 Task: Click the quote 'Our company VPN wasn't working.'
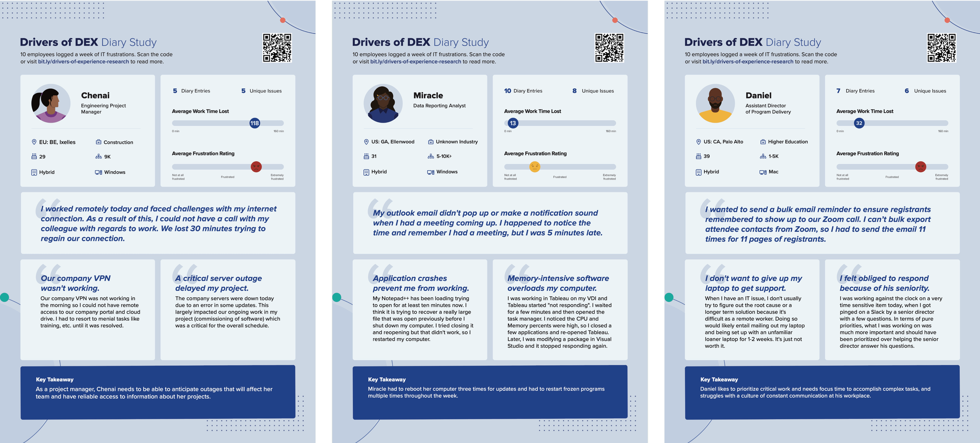pos(76,283)
